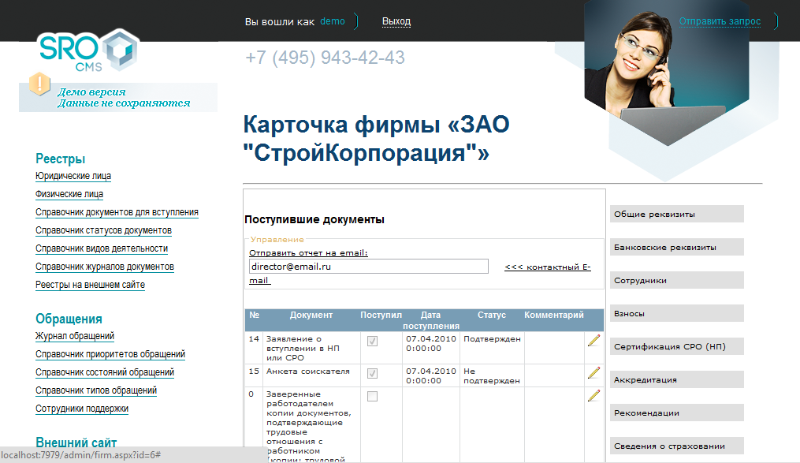Click the edit pencil for document 0

(594, 396)
